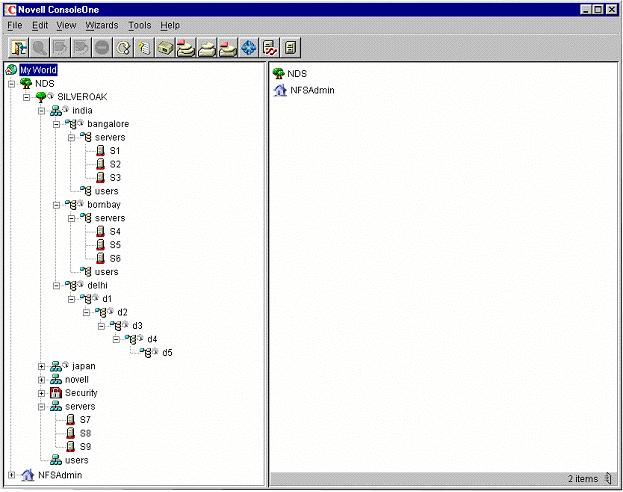This screenshot has height=492, width=623.
Task: Click the NDS tree icon in left pane
Action: pyautogui.click(x=26, y=83)
